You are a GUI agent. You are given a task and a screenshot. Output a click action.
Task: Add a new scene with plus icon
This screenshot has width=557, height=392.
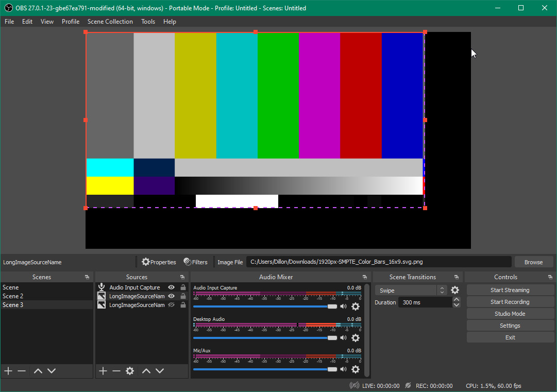click(8, 370)
